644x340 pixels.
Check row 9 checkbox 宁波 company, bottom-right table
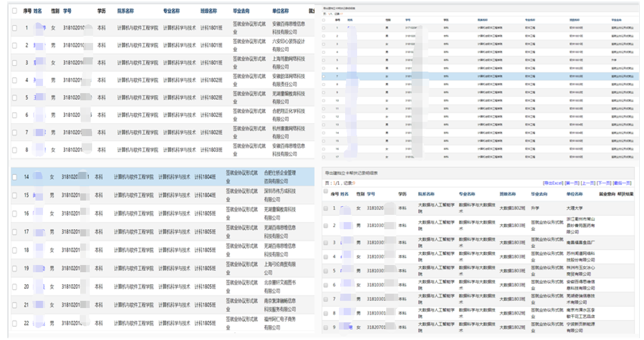pos(326,328)
